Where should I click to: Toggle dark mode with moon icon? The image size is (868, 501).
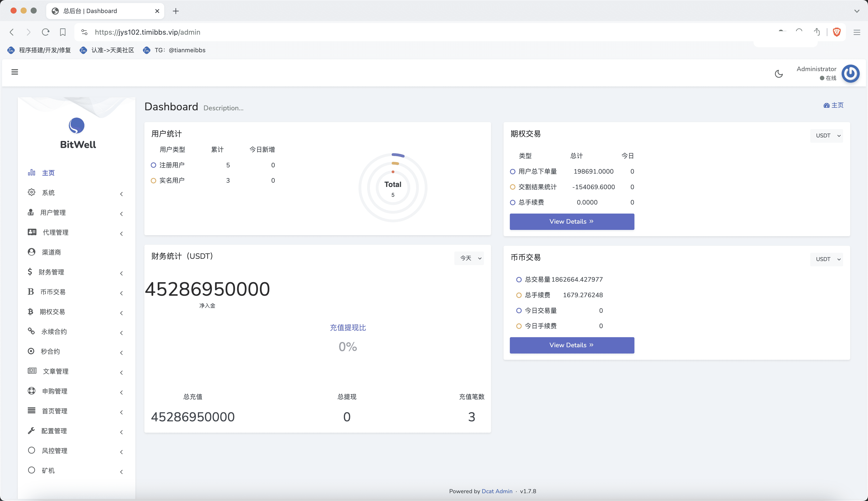coord(779,74)
